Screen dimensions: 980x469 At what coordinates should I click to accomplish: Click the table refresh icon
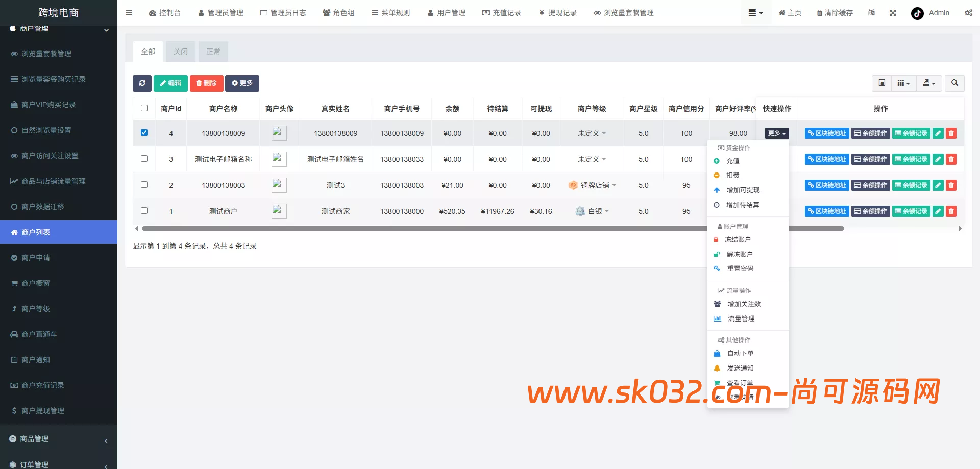click(142, 83)
